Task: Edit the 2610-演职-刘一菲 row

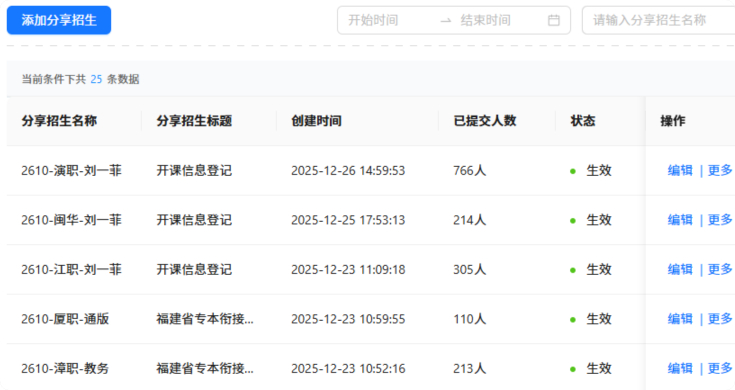Action: (x=680, y=170)
